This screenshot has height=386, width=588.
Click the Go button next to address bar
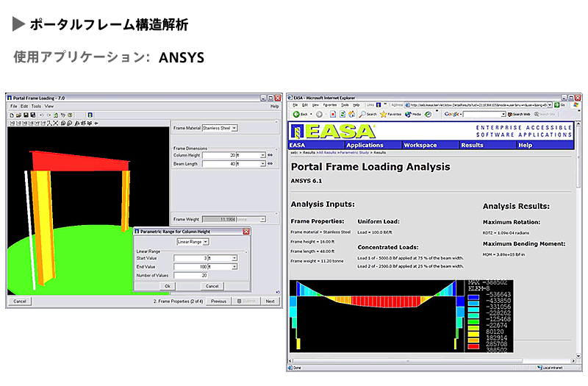pyautogui.click(x=559, y=105)
